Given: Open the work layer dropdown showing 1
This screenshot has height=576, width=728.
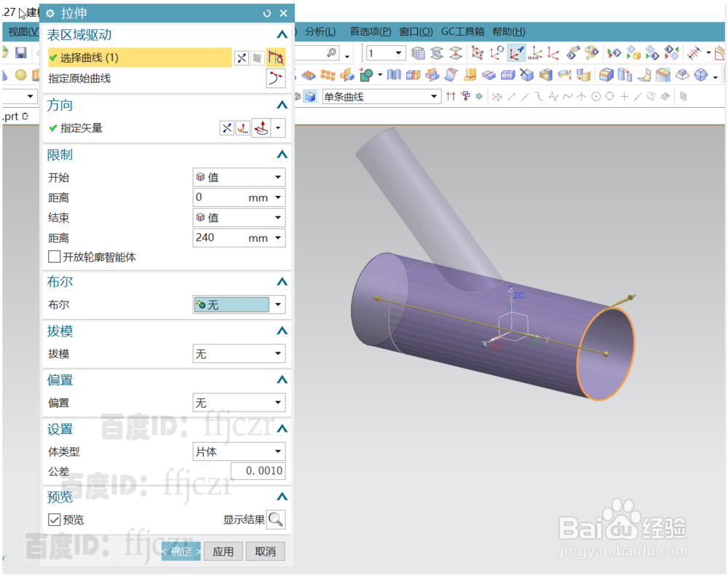Looking at the screenshot, I should click(385, 53).
